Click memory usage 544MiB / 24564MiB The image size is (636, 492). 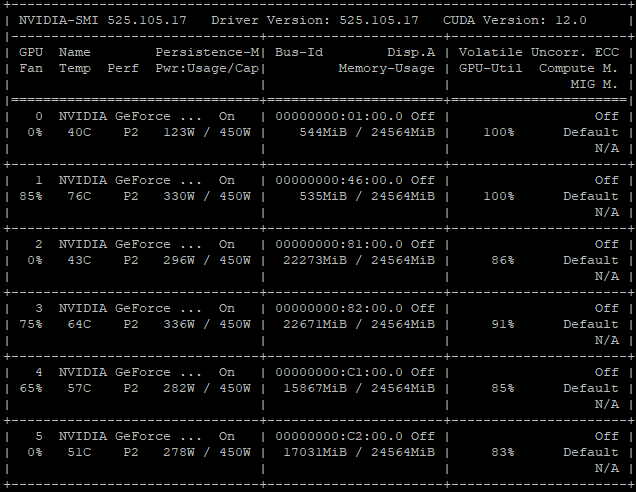(x=367, y=132)
